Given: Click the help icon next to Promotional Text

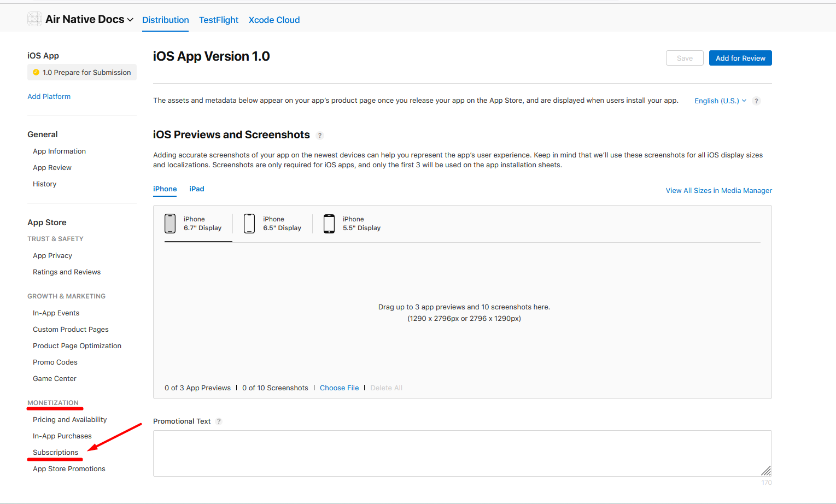Looking at the screenshot, I should 219,421.
